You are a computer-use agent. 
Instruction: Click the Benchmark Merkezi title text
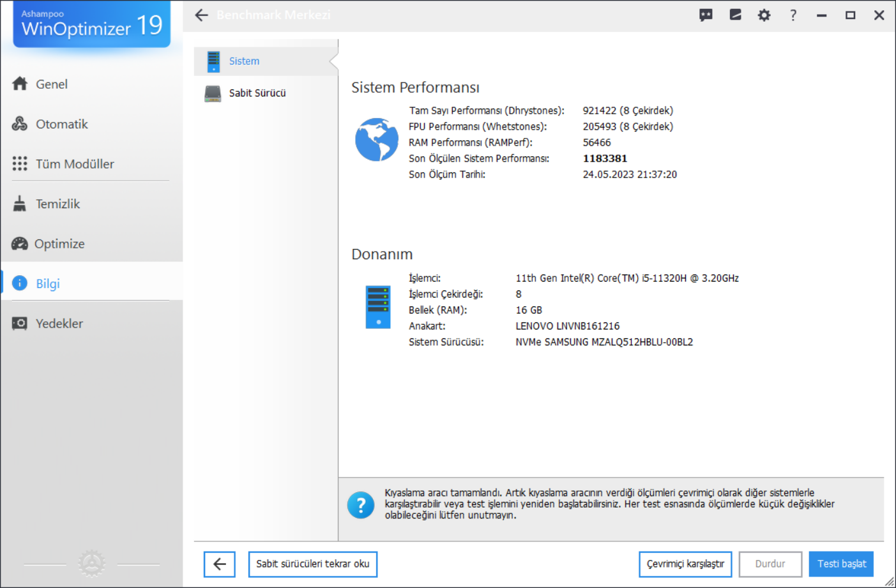click(x=273, y=15)
